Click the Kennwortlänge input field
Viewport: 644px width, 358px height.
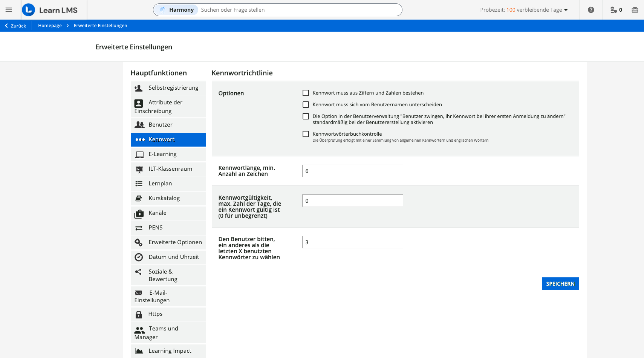tap(352, 171)
